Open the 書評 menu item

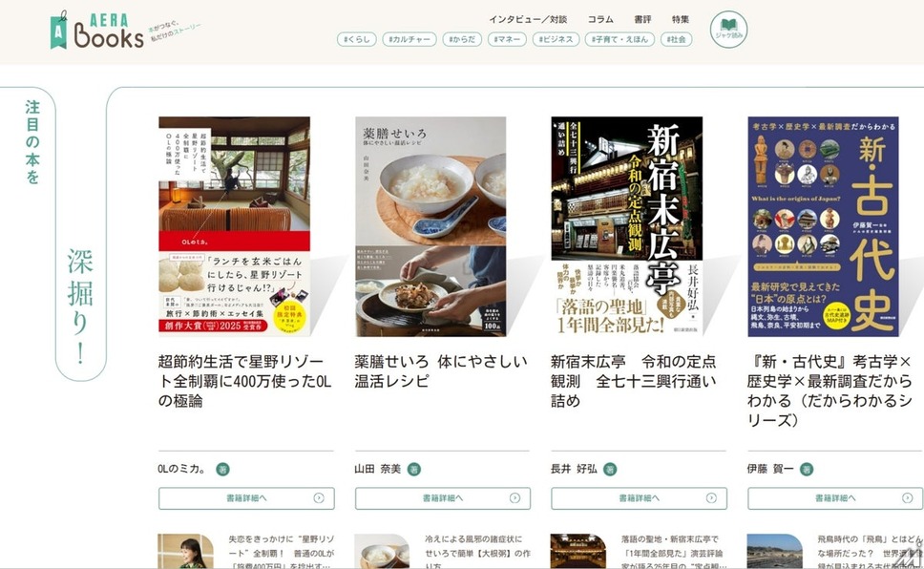(642, 19)
